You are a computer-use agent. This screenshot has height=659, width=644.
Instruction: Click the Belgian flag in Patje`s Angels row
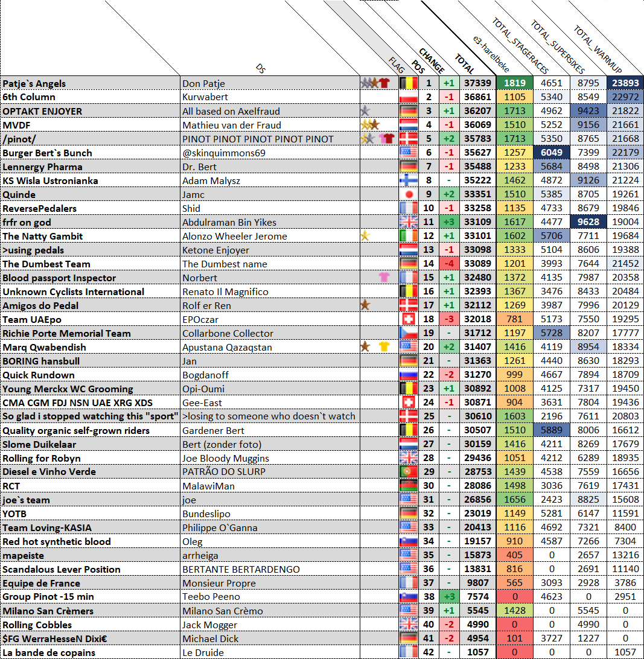coord(408,83)
